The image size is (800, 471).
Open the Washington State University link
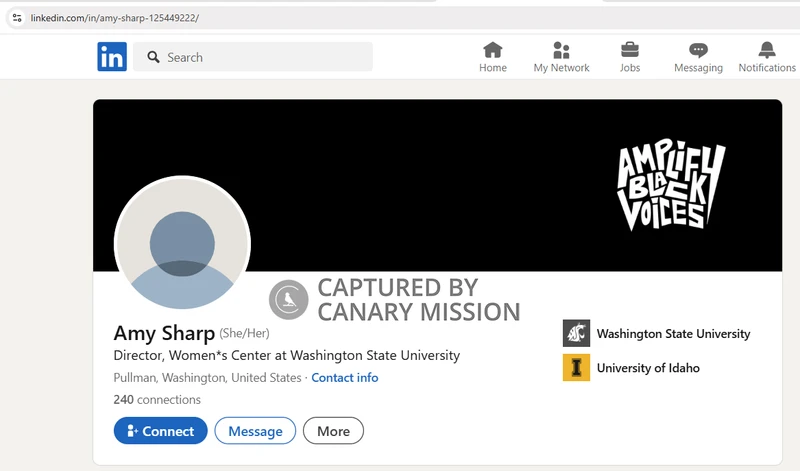pos(673,334)
